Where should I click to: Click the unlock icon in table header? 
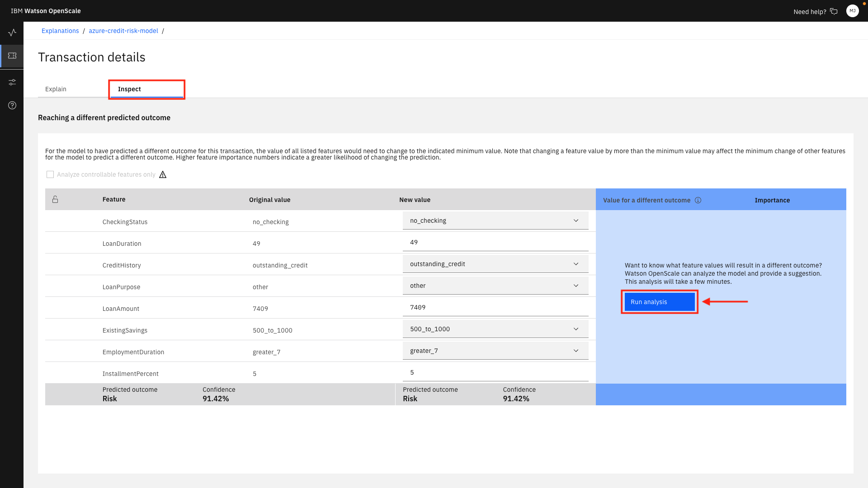pyautogui.click(x=55, y=199)
